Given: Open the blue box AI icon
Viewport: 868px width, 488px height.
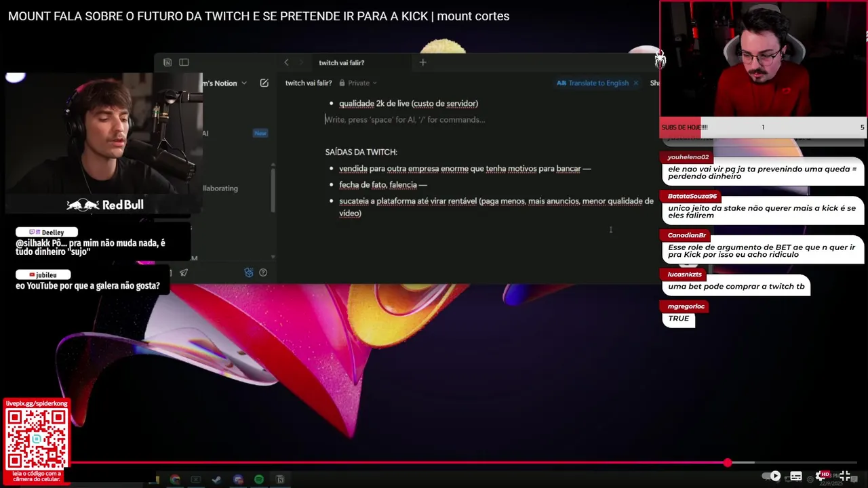Looking at the screenshot, I should tap(249, 272).
